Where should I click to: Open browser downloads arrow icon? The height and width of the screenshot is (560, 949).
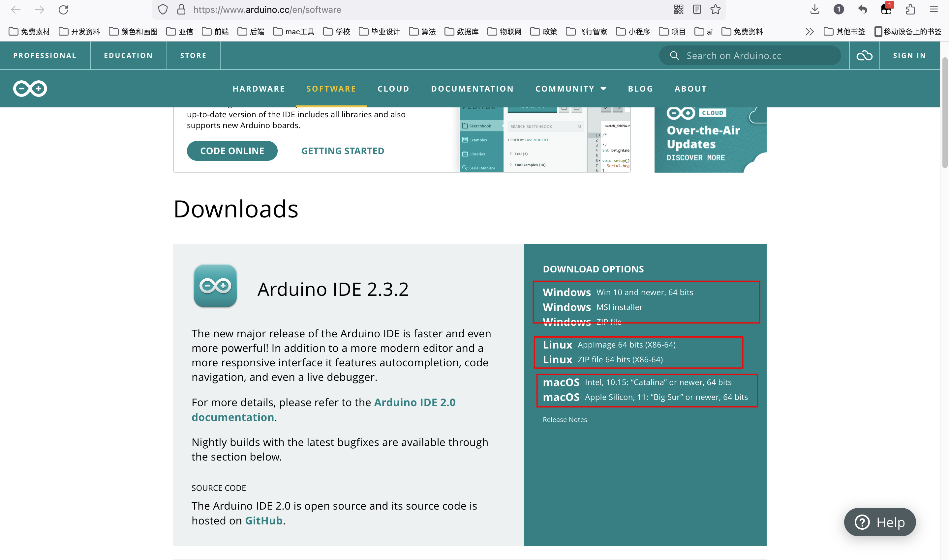pos(814,10)
